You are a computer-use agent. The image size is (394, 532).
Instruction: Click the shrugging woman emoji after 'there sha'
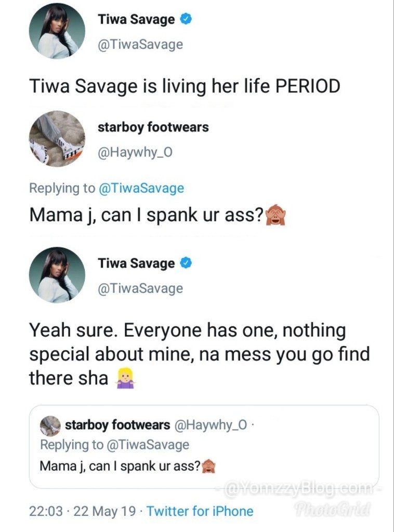tap(121, 379)
